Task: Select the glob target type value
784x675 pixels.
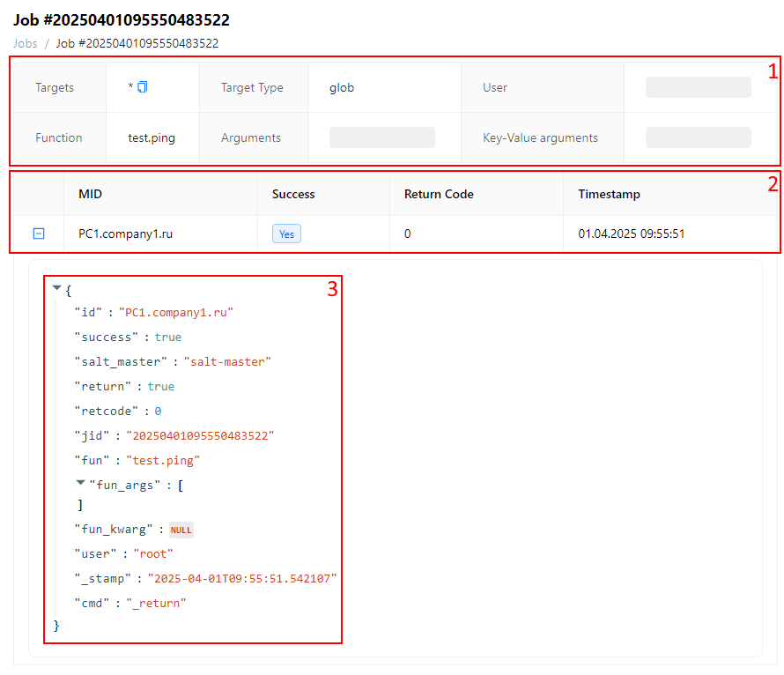Action: 342,87
